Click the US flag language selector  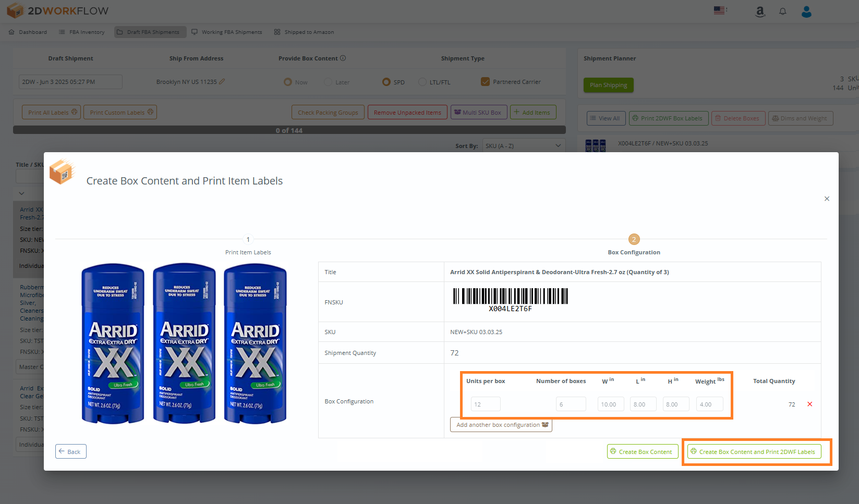(720, 10)
